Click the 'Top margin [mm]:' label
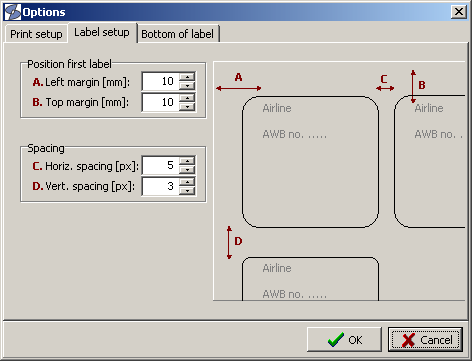 [x=87, y=102]
